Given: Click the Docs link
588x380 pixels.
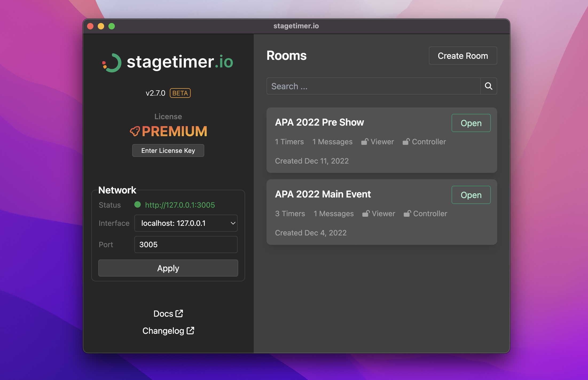Looking at the screenshot, I should (168, 313).
